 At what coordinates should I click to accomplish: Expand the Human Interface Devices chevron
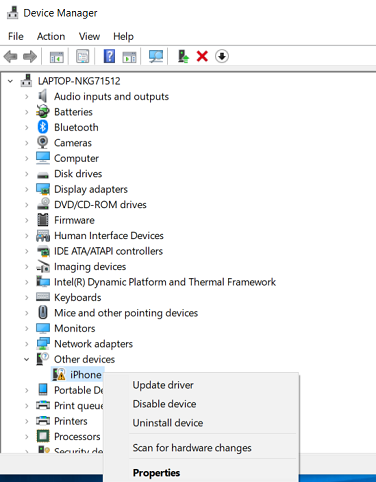point(27,235)
